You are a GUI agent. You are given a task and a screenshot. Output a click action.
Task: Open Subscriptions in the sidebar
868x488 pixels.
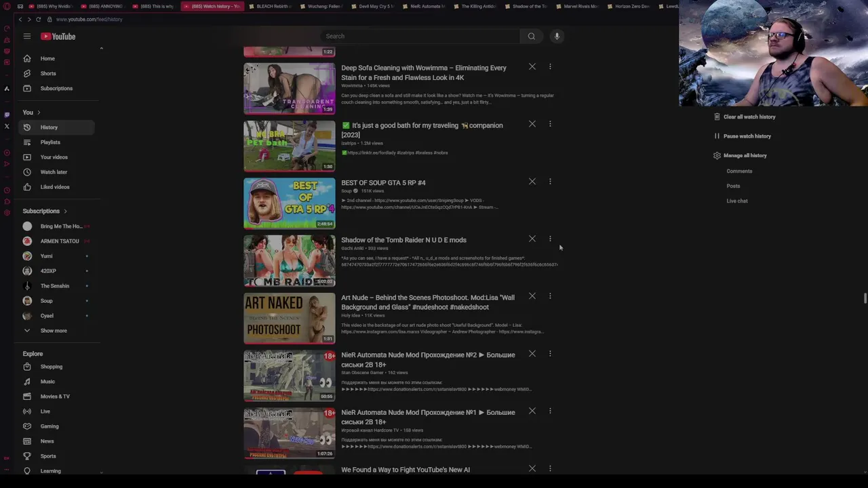(58, 88)
